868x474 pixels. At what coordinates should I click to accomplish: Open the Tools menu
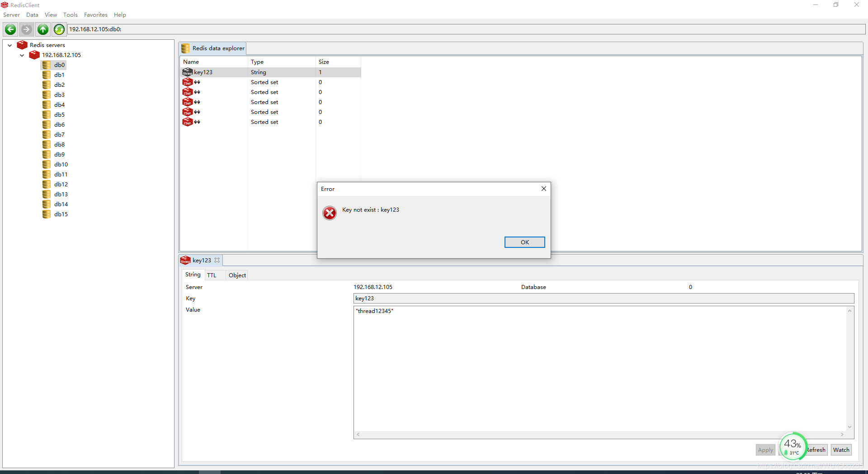coord(71,15)
